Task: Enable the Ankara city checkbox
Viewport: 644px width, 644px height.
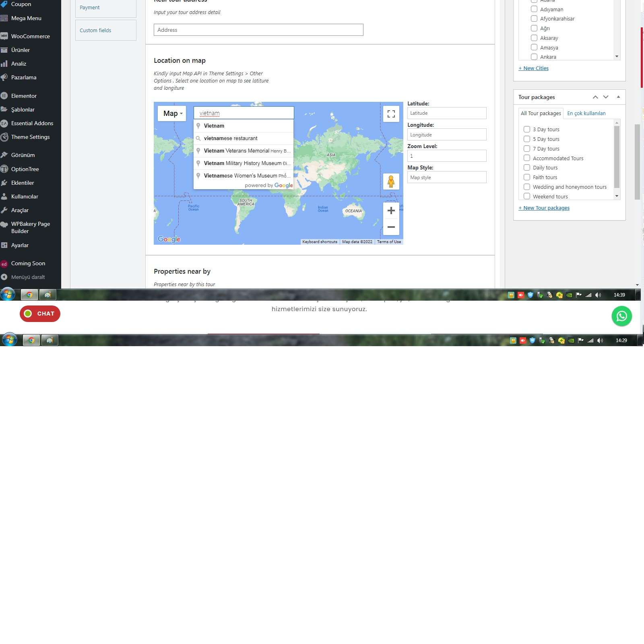Action: (x=534, y=57)
